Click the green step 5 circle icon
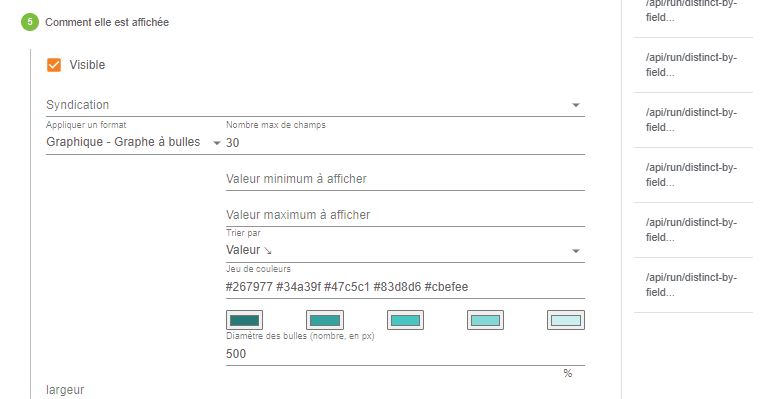 coord(30,22)
